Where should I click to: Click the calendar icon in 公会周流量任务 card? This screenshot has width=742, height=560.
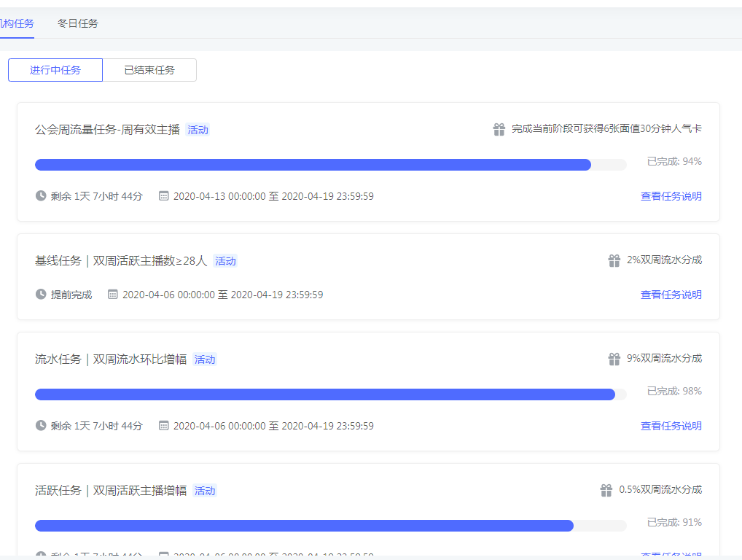164,195
